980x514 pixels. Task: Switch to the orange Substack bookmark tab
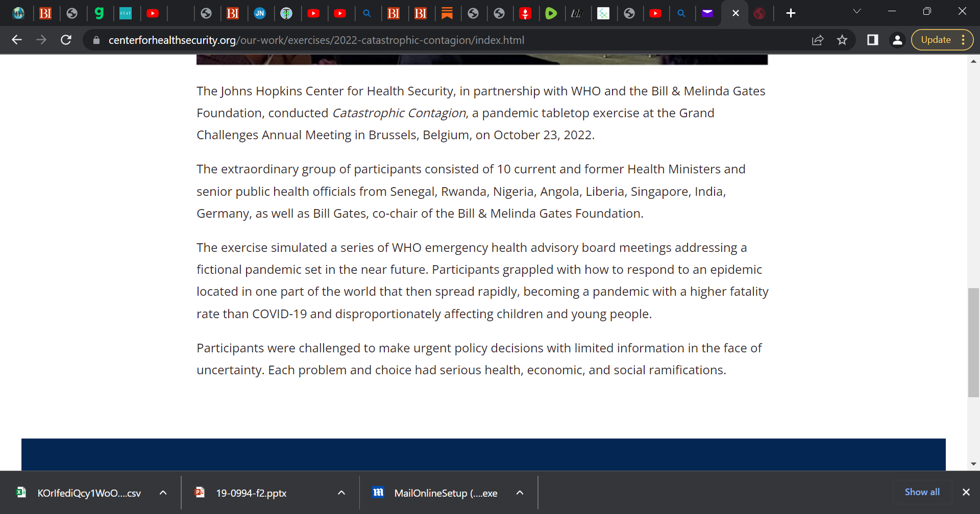click(x=447, y=13)
